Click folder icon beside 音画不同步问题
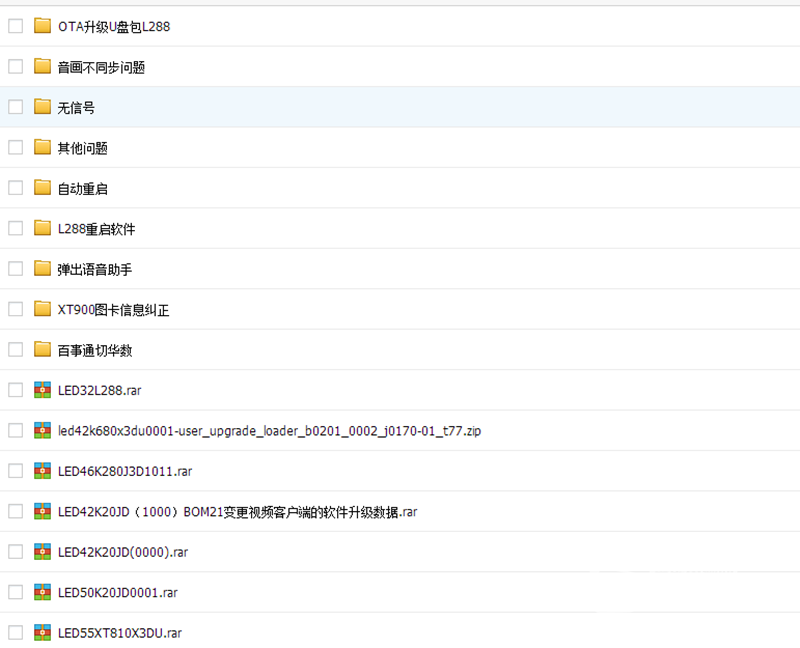Screen dimensions: 800x648 42,66
